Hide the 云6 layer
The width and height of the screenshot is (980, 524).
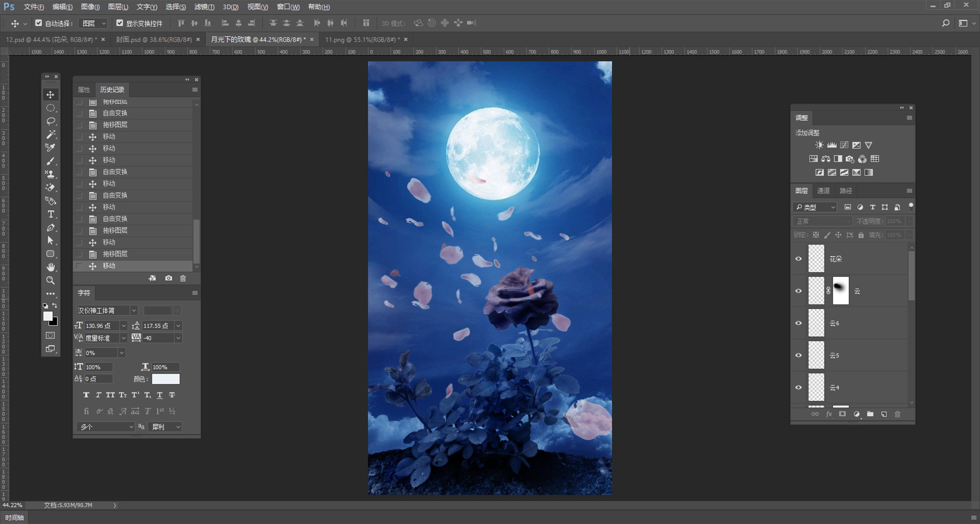(x=798, y=323)
